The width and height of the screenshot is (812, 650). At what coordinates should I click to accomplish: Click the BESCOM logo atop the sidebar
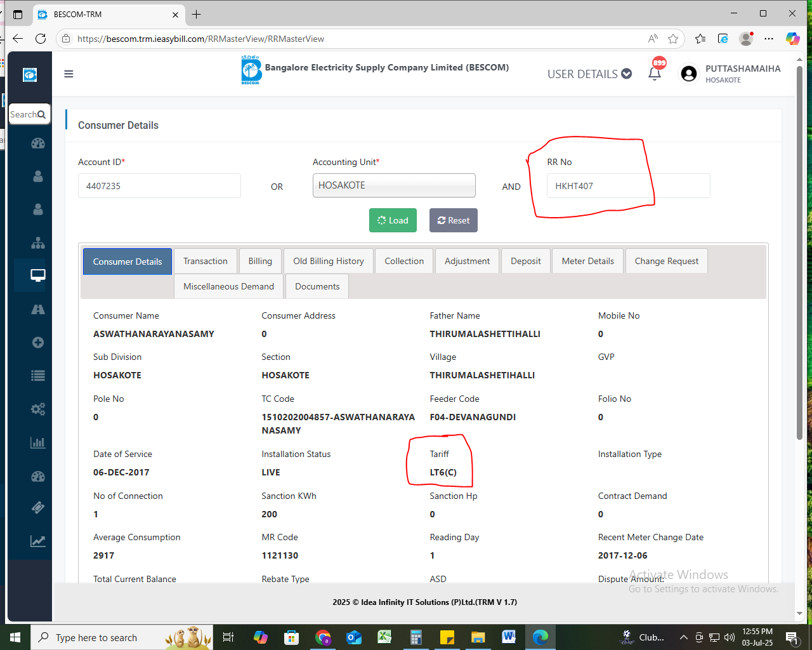(x=30, y=74)
